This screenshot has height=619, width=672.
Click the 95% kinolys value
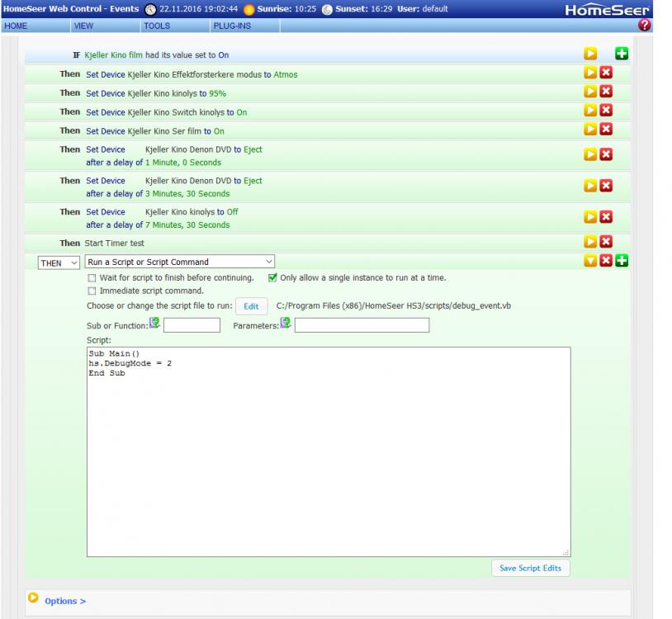tap(218, 93)
